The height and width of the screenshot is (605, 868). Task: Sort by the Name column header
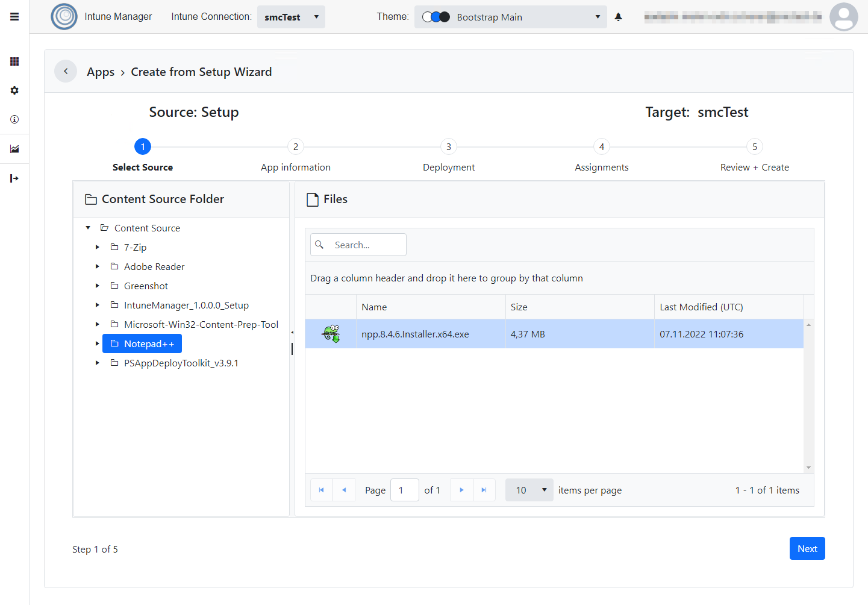click(x=431, y=307)
